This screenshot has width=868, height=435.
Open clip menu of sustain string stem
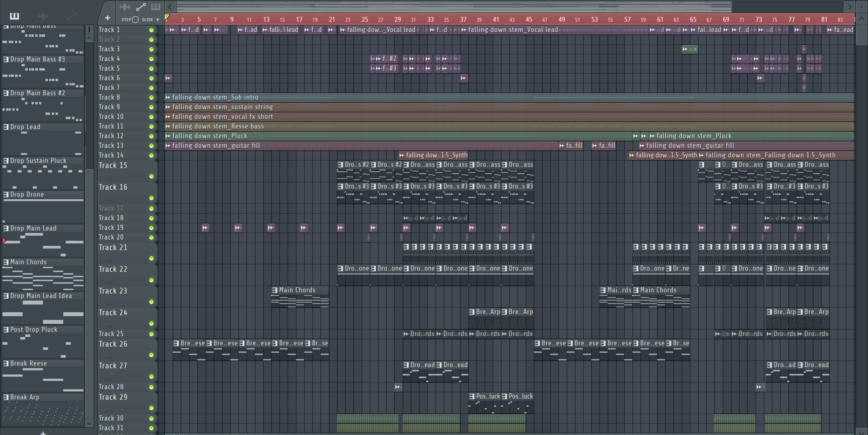pos(168,107)
